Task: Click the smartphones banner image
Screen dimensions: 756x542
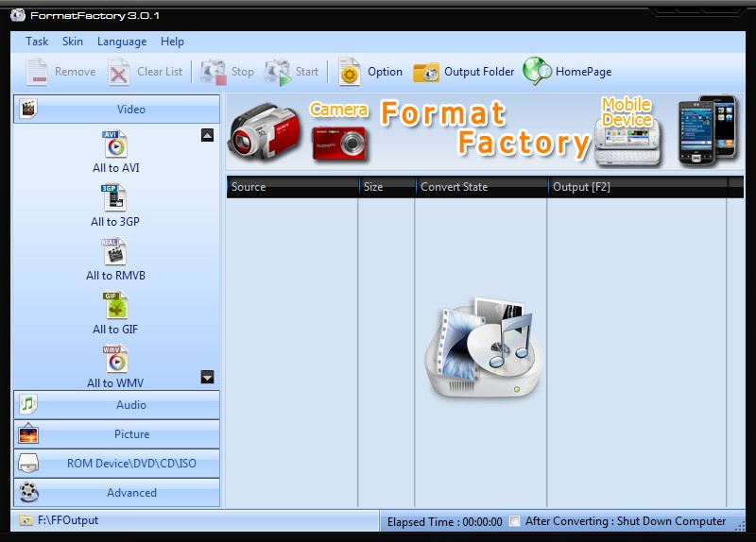Action: [708, 130]
